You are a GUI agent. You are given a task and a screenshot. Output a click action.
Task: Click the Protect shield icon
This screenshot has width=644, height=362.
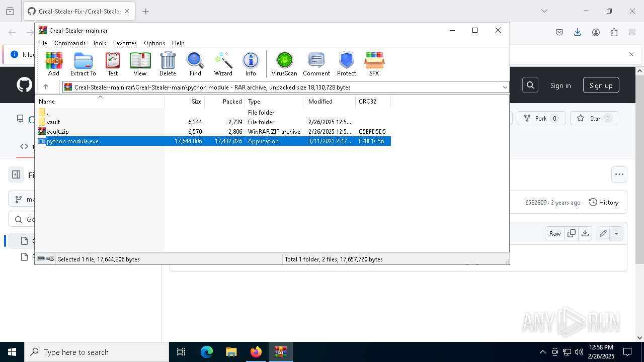tap(347, 64)
